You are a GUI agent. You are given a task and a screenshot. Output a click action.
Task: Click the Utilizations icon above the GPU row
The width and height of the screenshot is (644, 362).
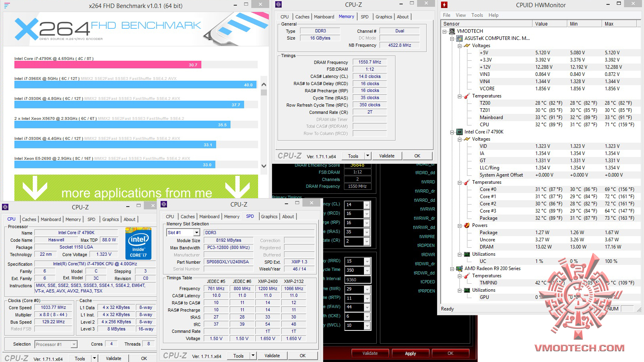(467, 290)
